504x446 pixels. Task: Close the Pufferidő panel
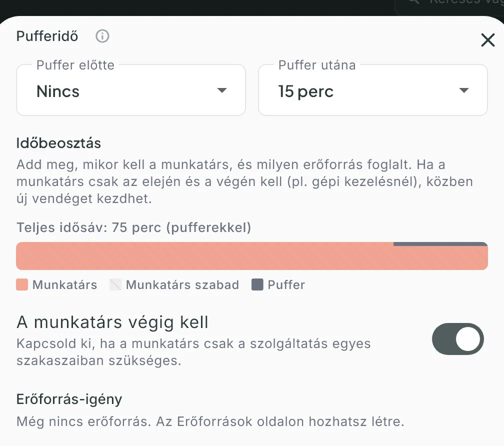click(487, 40)
